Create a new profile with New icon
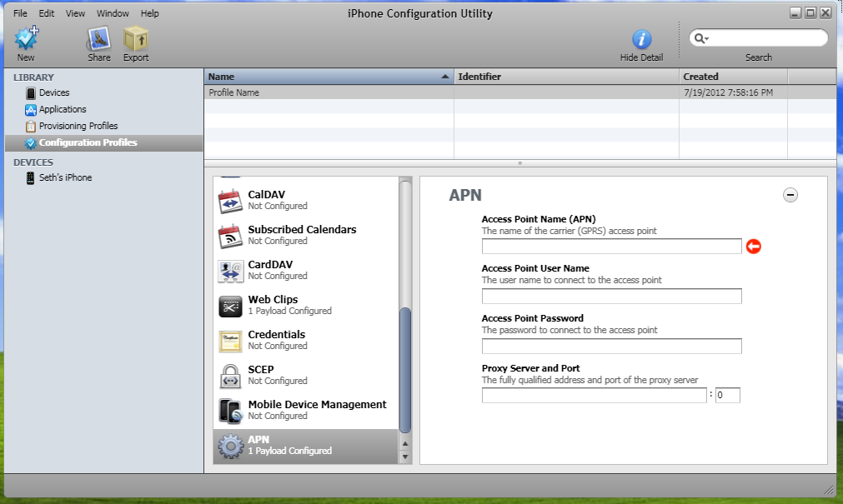The image size is (843, 504). [27, 38]
